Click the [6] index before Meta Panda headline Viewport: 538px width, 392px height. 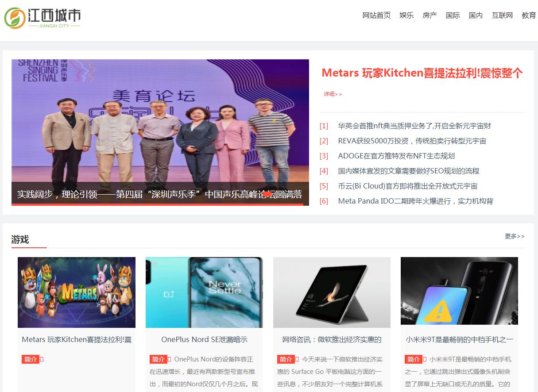(x=324, y=201)
